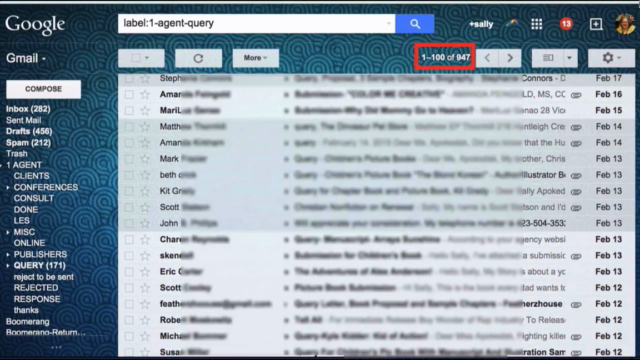640x360 pixels.
Task: Open the +sally profile link
Action: (481, 24)
